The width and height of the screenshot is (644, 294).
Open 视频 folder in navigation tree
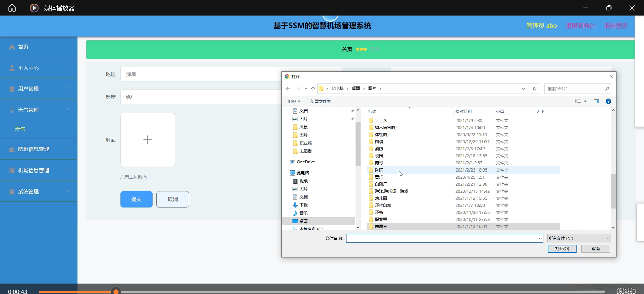pos(300,181)
